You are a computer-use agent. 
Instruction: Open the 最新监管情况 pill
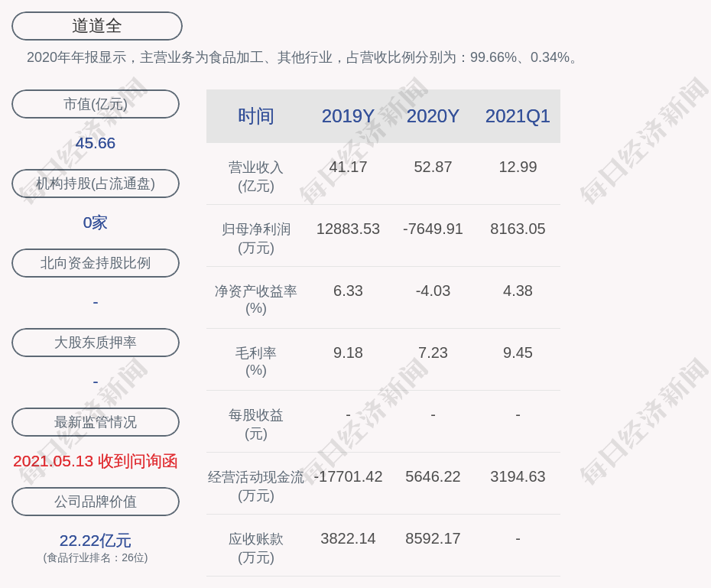tap(96, 422)
